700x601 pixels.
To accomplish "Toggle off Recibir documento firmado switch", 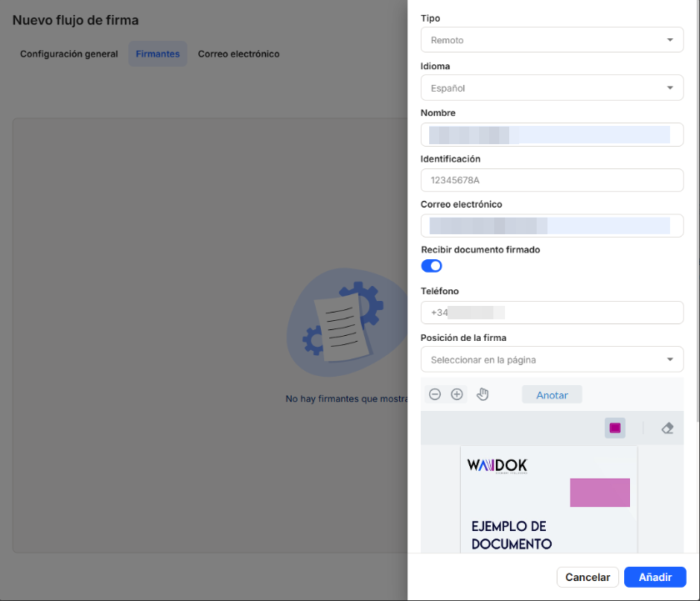I will coord(432,266).
